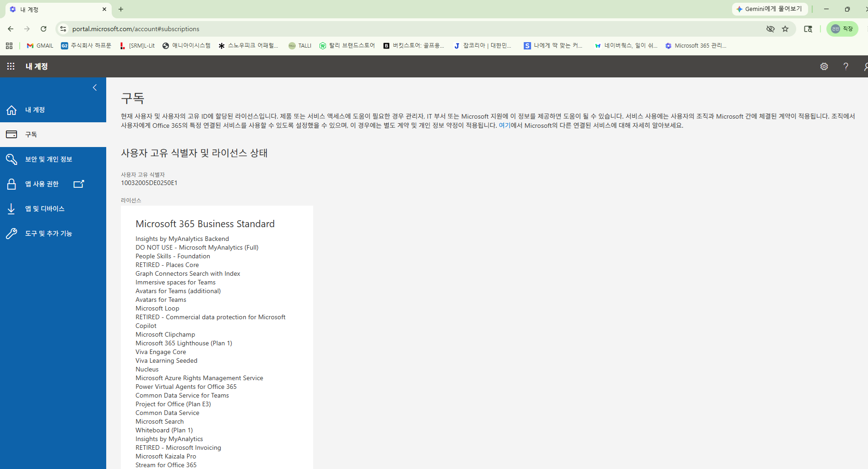Viewport: 868px width, 469px height.
Task: Click the 'People Skills - Foundation' entry
Action: pyautogui.click(x=173, y=256)
